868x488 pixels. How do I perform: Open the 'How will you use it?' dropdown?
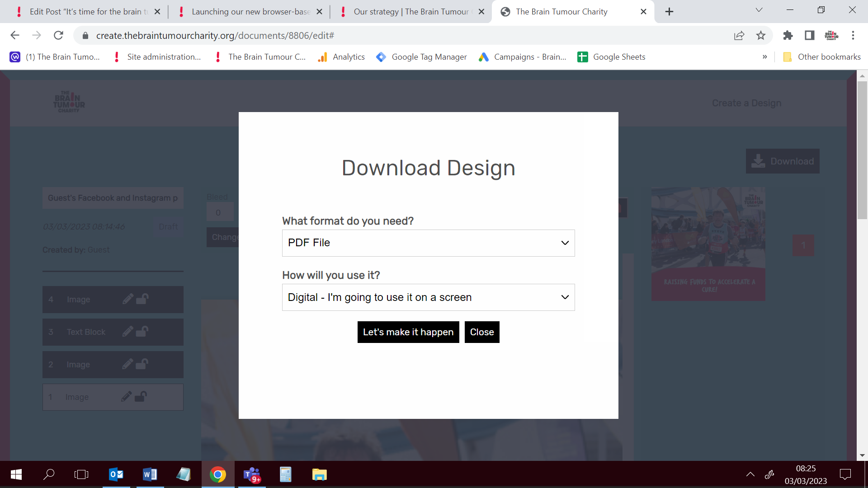coord(428,297)
